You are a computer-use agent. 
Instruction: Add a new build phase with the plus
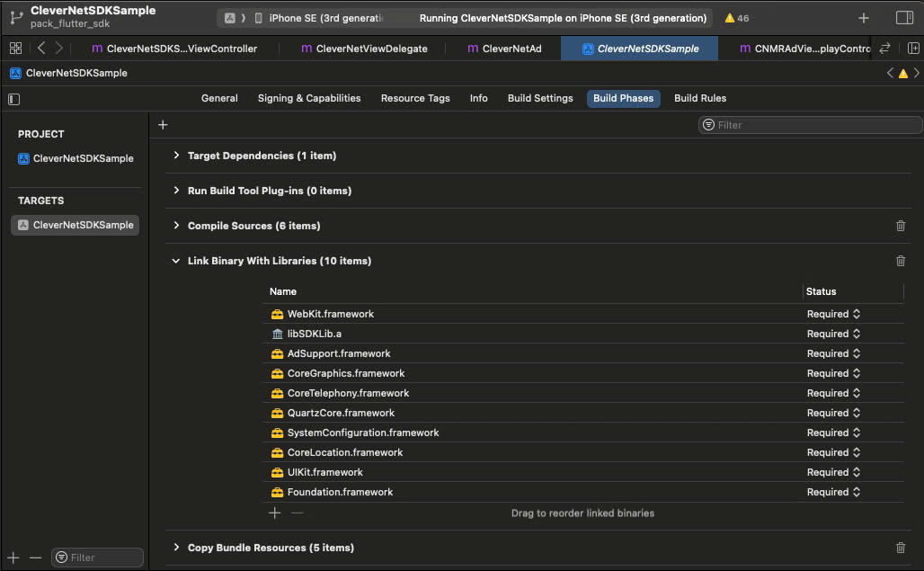pyautogui.click(x=164, y=125)
